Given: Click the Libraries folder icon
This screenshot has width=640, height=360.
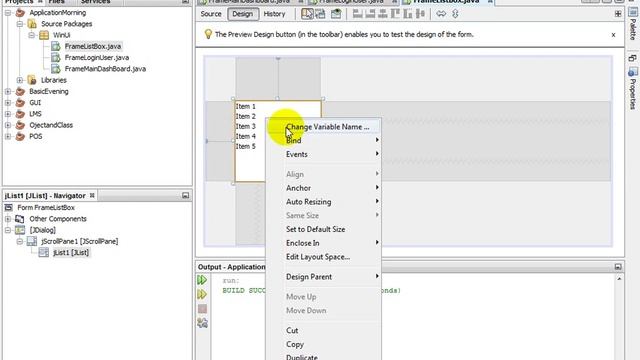Looking at the screenshot, I should (32, 80).
